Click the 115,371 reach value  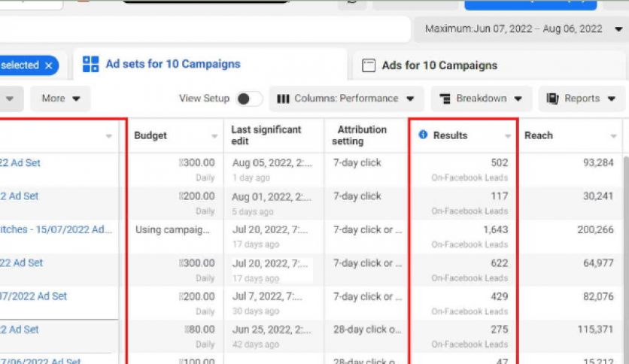[x=595, y=329]
